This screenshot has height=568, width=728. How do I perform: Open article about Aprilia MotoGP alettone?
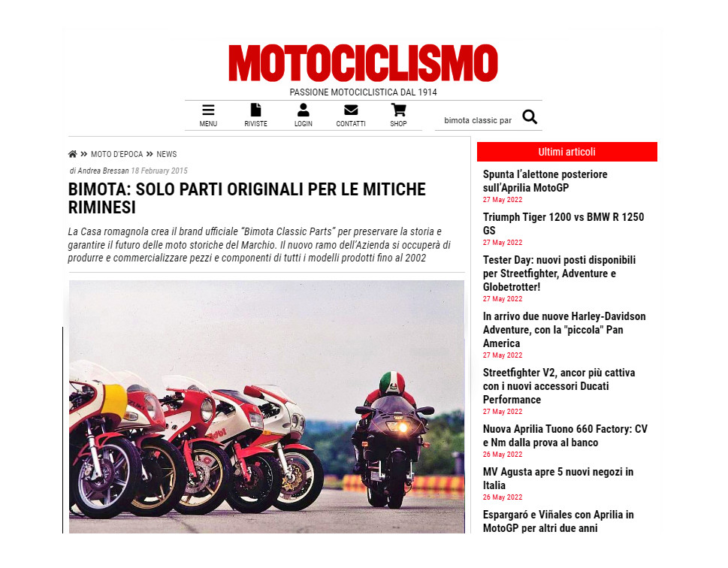[x=545, y=180]
